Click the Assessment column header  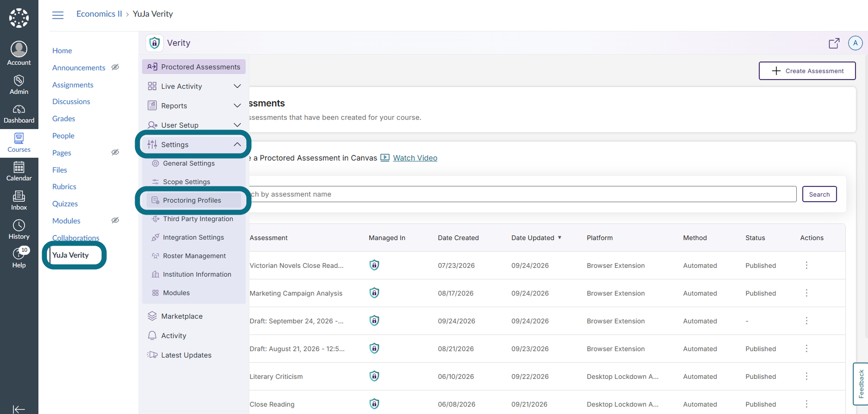[x=268, y=238]
